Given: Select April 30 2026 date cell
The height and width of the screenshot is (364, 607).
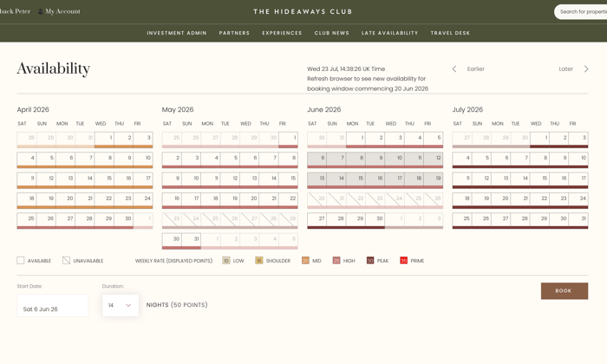Looking at the screenshot, I should pos(123,219).
